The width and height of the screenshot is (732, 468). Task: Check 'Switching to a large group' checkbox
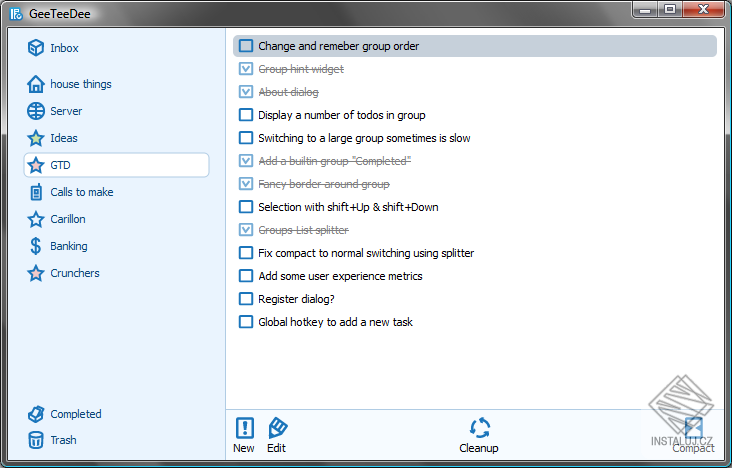pyautogui.click(x=246, y=138)
